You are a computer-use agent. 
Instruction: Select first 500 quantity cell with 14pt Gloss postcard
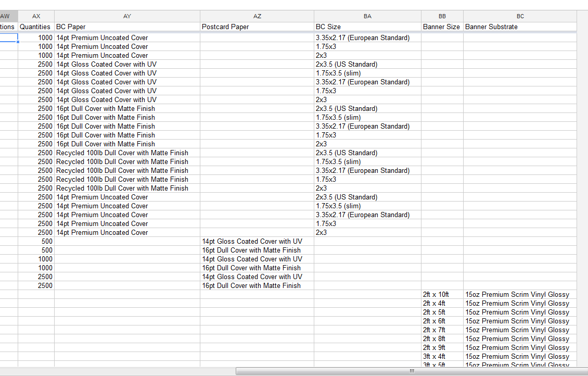36,241
